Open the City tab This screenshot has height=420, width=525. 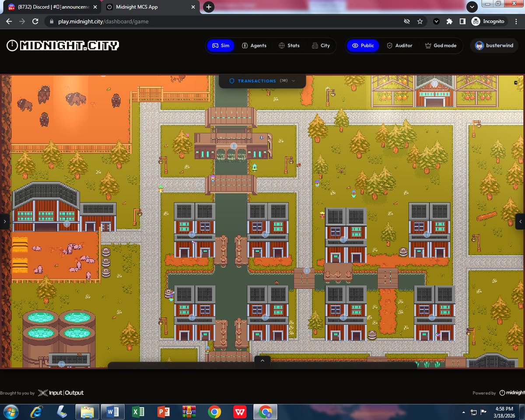click(x=321, y=45)
